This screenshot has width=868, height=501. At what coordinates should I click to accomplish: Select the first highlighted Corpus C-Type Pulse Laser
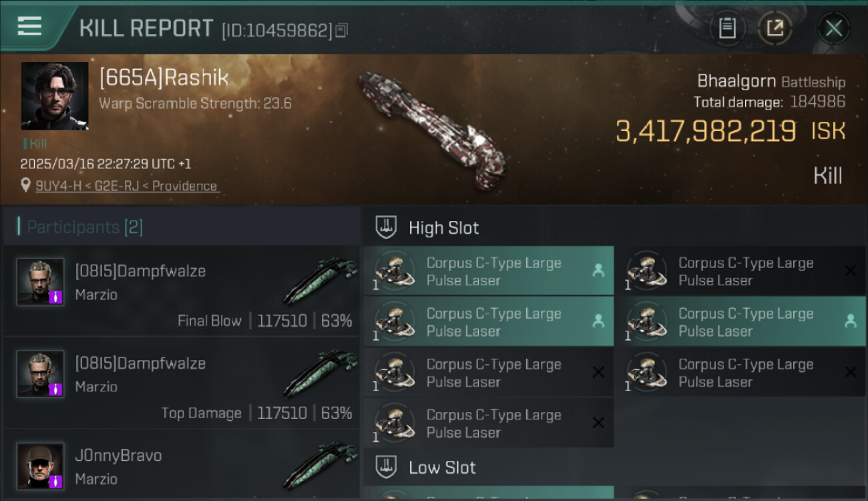click(488, 271)
